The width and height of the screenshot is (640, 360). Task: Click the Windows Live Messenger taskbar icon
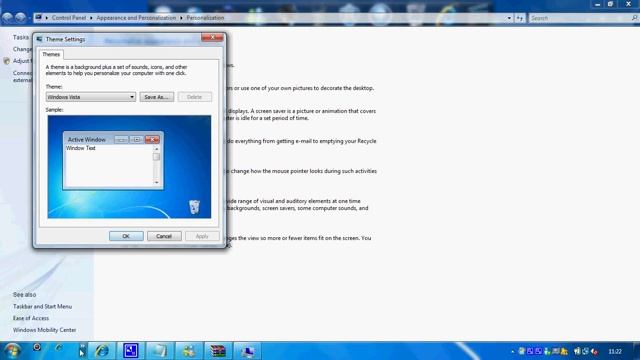point(189,351)
